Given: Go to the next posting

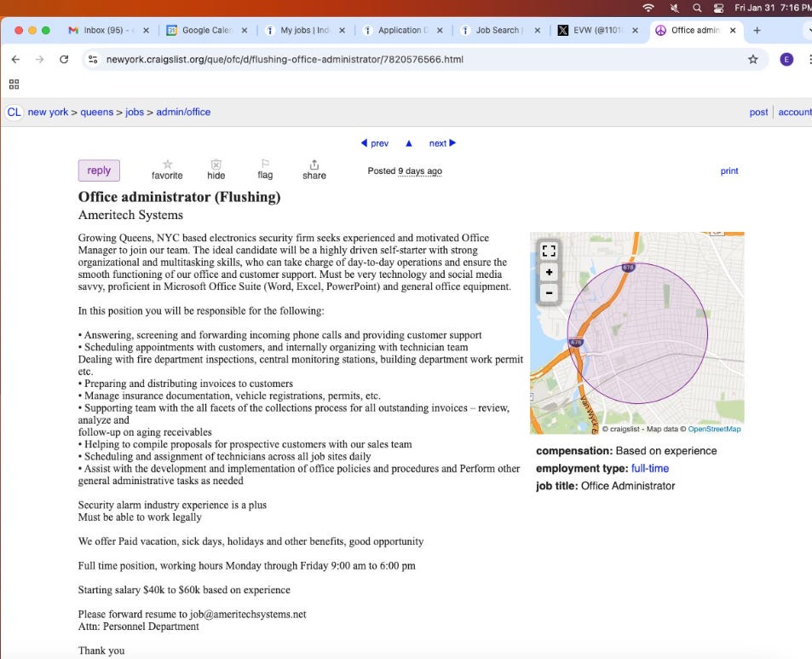Looking at the screenshot, I should (x=442, y=143).
